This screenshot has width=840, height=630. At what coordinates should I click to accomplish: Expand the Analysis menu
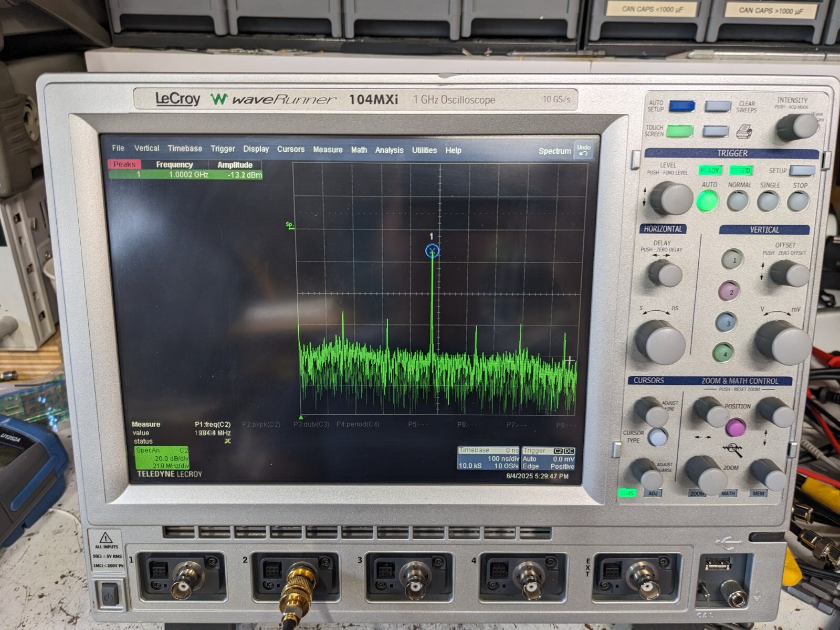click(x=389, y=150)
